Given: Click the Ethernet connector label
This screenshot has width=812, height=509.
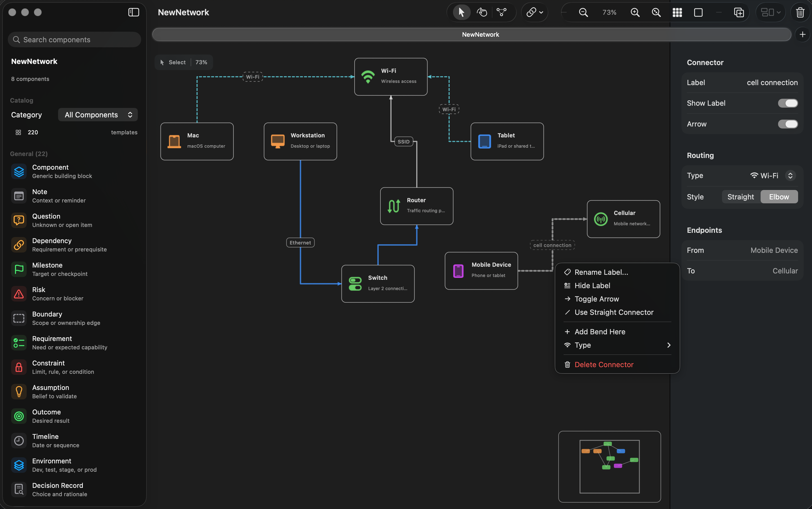Looking at the screenshot, I should [300, 243].
